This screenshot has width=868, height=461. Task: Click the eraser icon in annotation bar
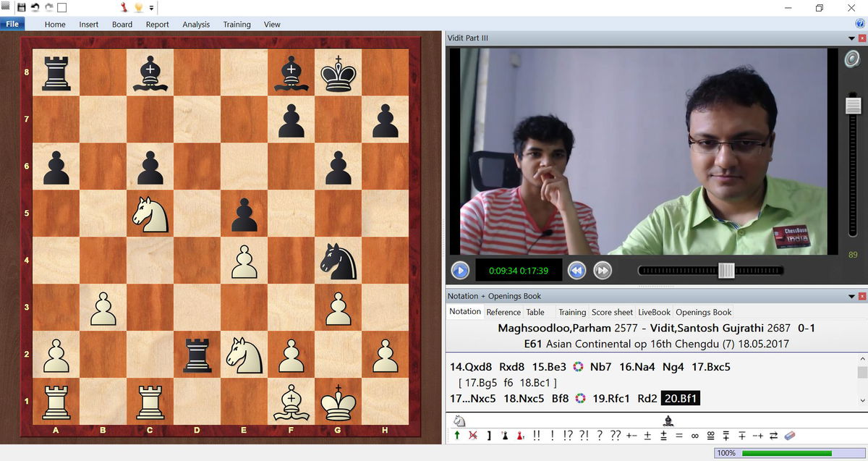point(789,436)
